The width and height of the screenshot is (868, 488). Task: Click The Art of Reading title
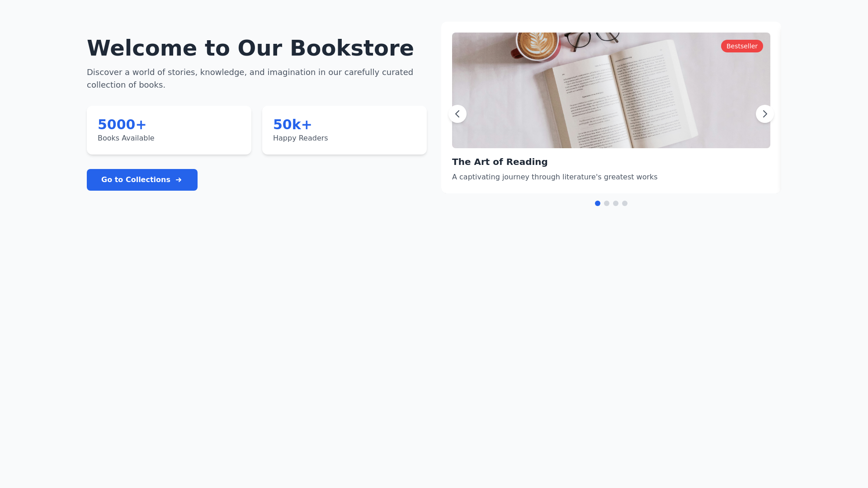[500, 162]
